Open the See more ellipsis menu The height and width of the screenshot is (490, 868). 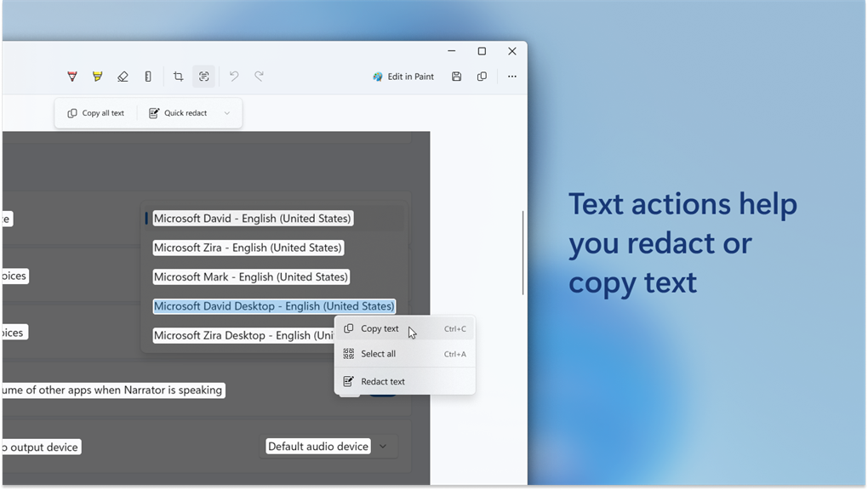coord(512,77)
